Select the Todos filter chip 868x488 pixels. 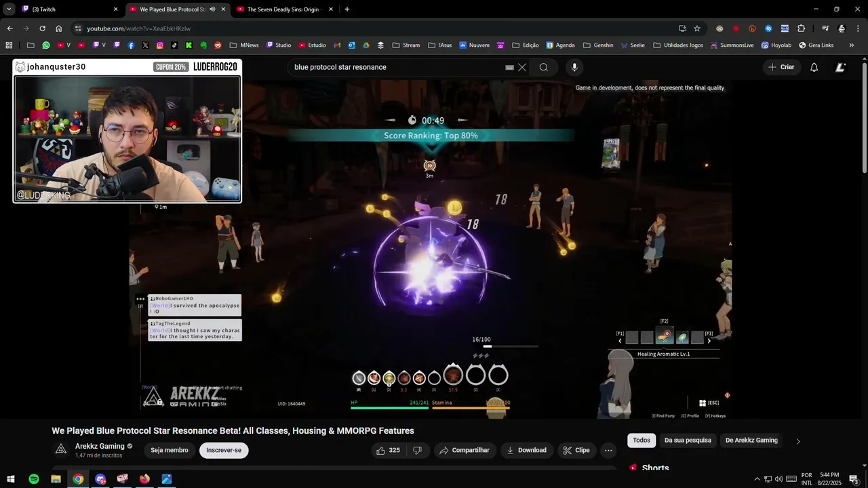pyautogui.click(x=642, y=441)
